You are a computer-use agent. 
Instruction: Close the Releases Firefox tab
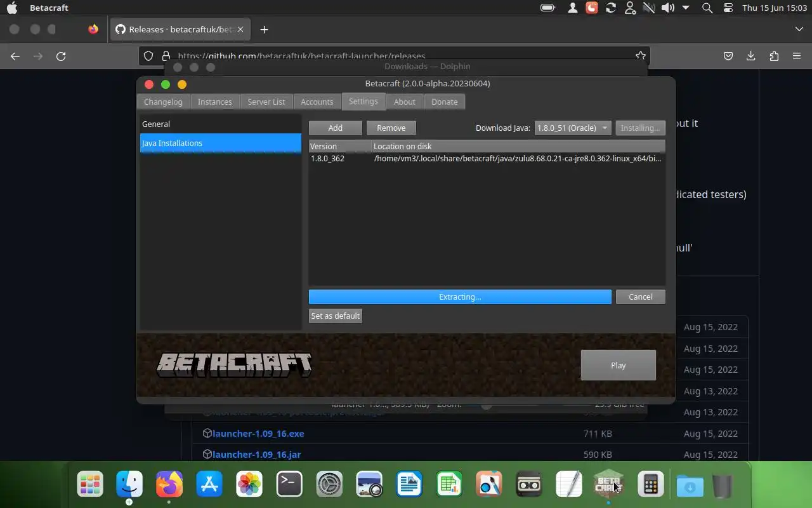[240, 29]
